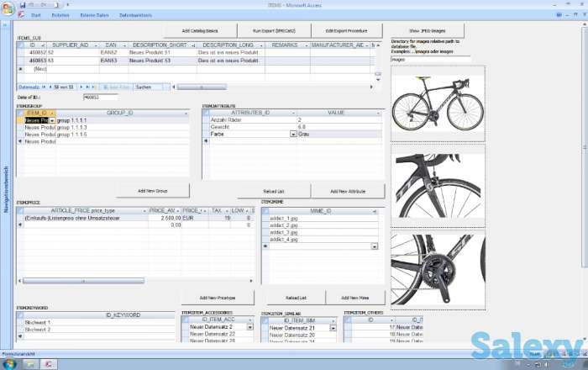588x370 pixels.
Task: Expand the Neuer Datensatz 2 accessory combo
Action: click(250, 327)
